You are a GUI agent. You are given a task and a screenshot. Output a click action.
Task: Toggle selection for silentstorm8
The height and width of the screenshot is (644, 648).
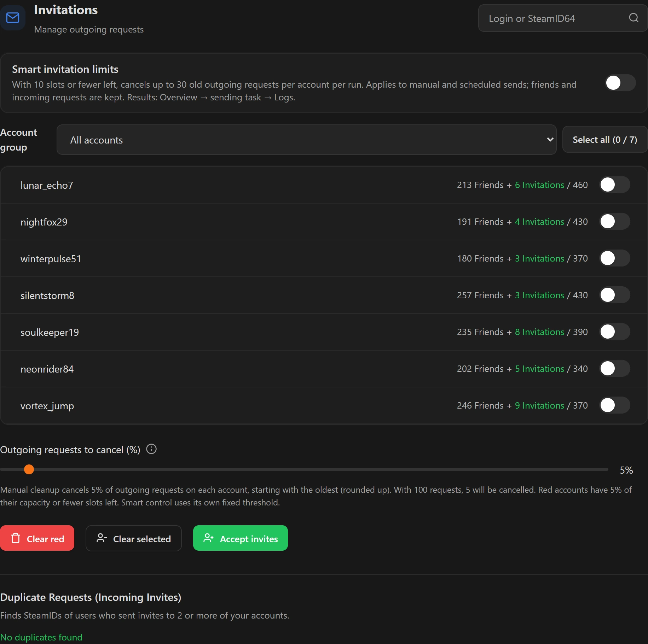click(615, 295)
